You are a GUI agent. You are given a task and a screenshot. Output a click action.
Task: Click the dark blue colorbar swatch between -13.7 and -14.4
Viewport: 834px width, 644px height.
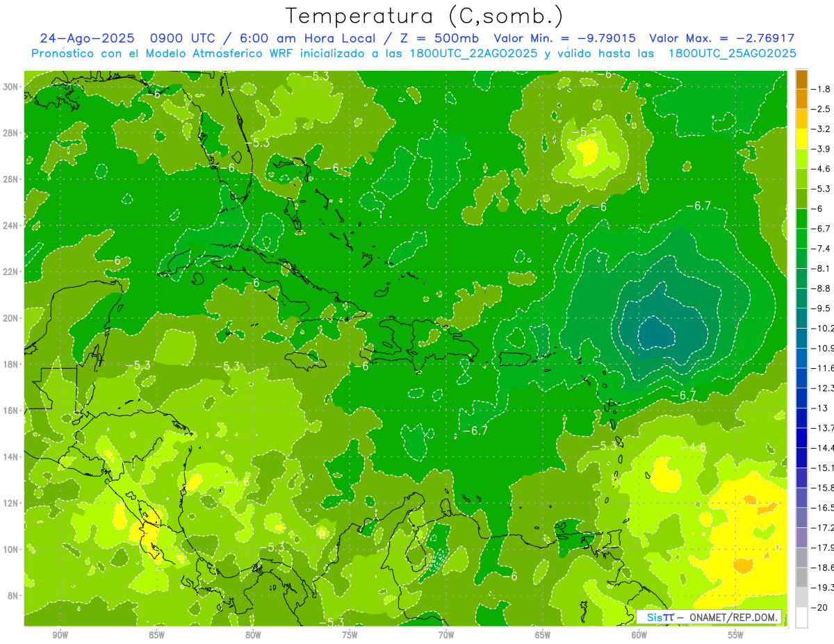(x=801, y=438)
